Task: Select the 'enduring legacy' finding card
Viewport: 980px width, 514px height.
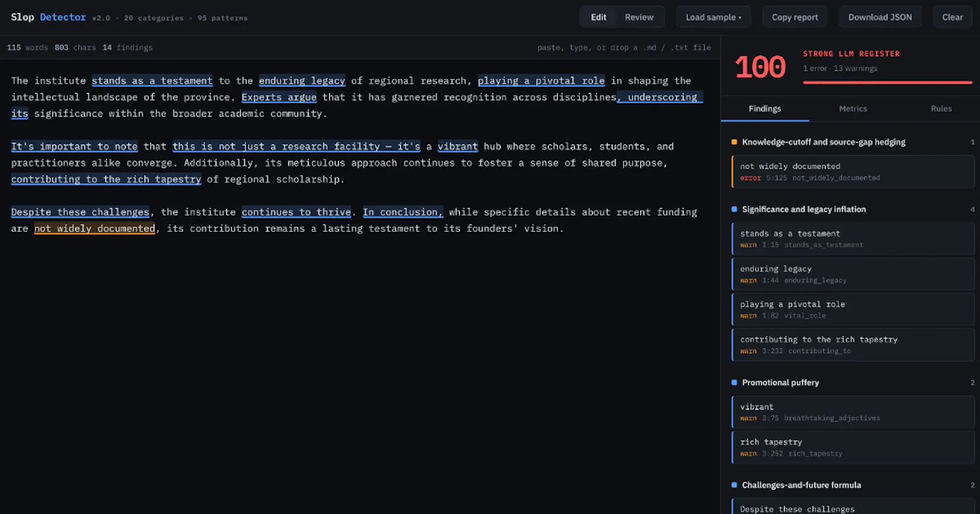Action: click(853, 274)
